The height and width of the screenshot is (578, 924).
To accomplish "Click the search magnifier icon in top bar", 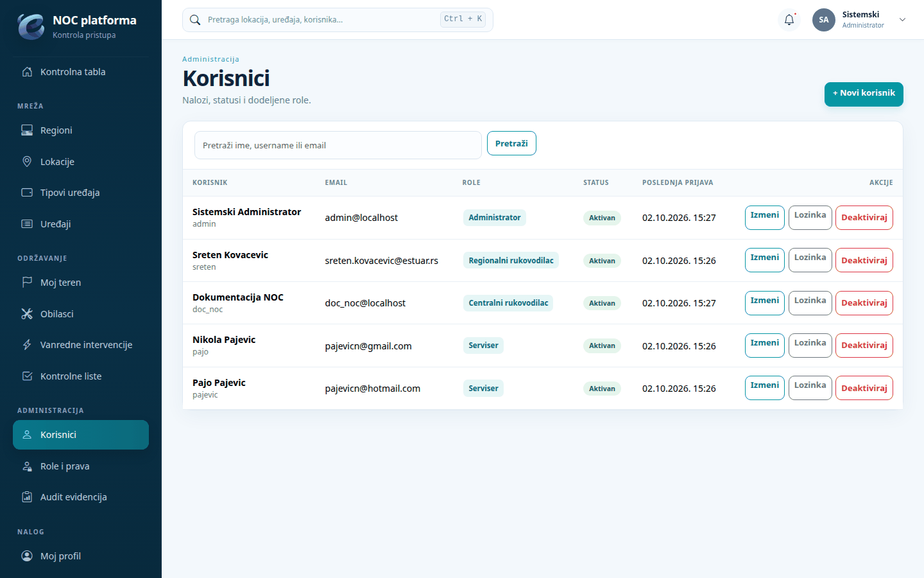I will (195, 20).
